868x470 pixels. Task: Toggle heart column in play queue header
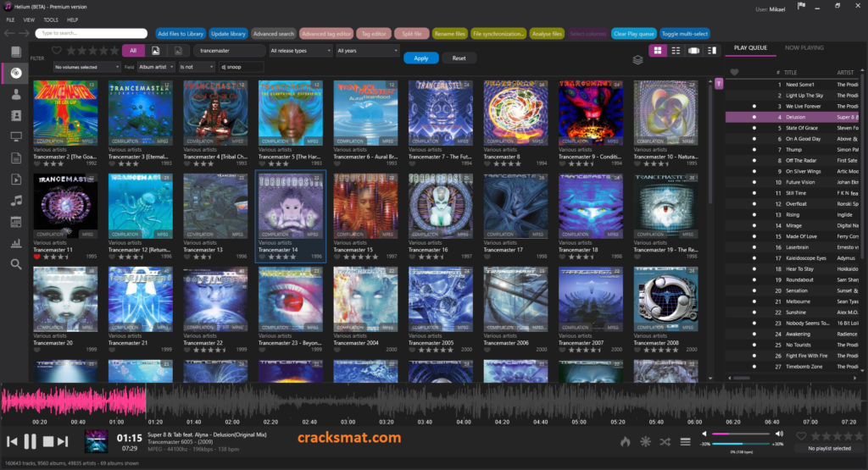pyautogui.click(x=735, y=73)
